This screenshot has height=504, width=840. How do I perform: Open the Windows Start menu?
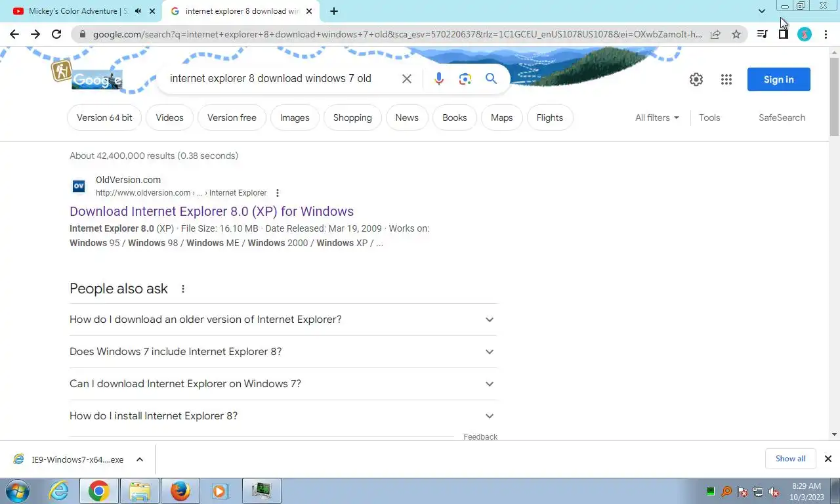click(17, 491)
